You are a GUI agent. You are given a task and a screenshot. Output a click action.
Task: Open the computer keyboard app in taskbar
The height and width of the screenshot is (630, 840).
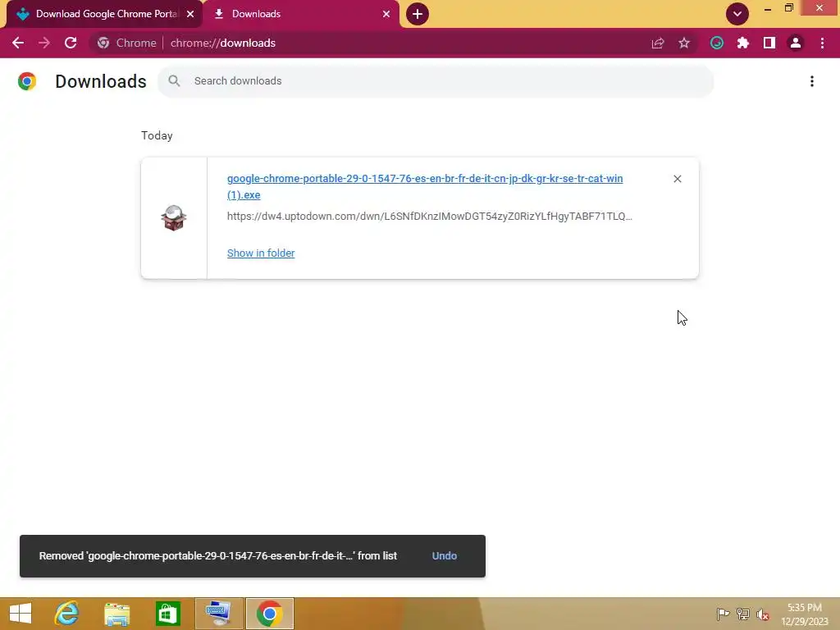point(218,614)
